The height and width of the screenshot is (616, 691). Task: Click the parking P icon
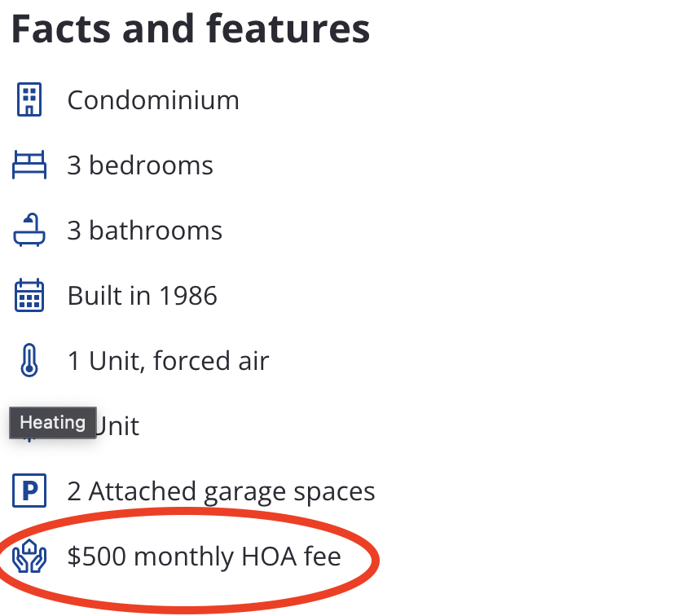pos(29,491)
